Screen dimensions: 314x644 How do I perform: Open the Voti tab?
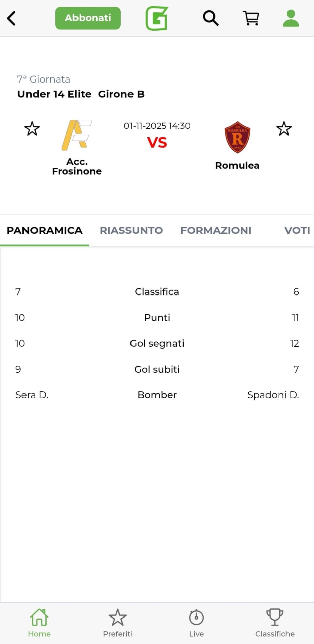[x=297, y=230]
